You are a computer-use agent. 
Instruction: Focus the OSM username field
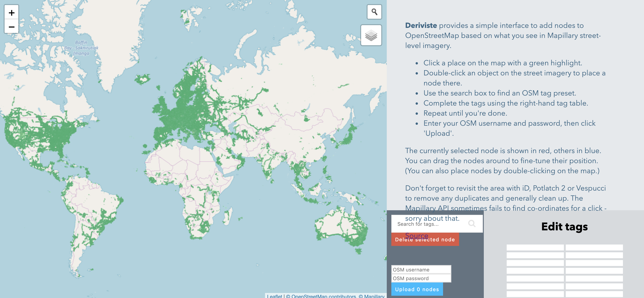[421, 269]
